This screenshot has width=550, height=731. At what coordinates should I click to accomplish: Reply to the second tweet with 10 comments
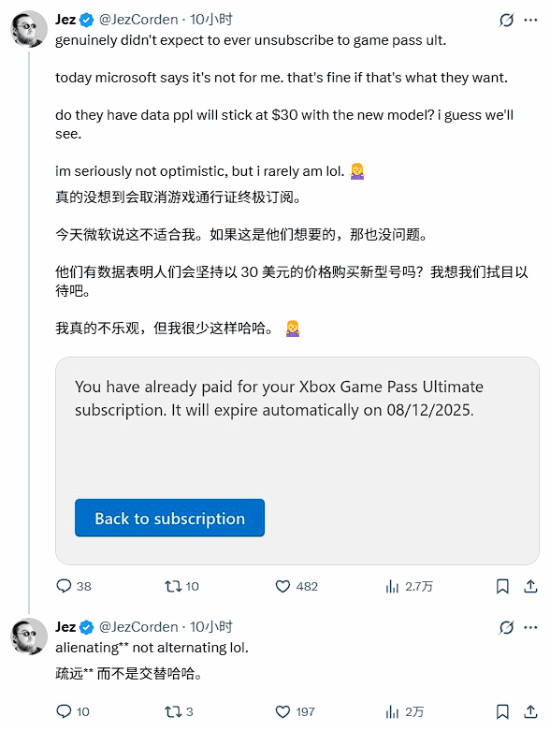pyautogui.click(x=73, y=711)
